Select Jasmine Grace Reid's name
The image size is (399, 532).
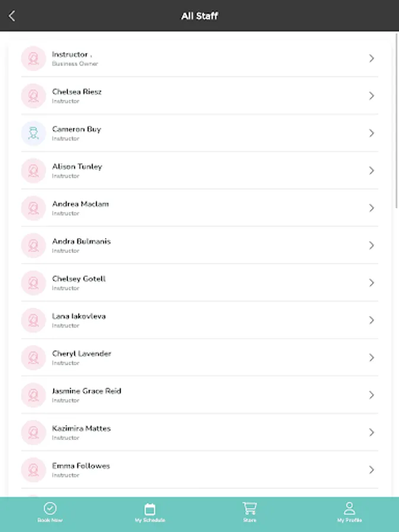(x=86, y=391)
